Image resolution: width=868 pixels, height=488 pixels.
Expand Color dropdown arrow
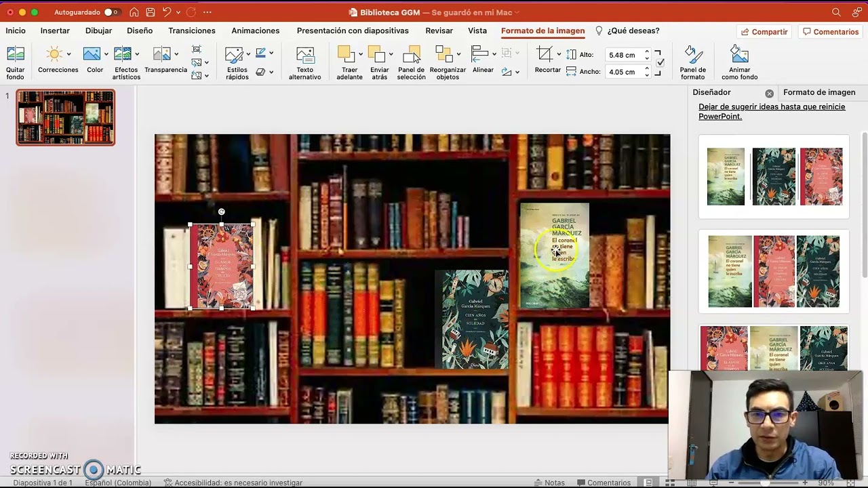pyautogui.click(x=106, y=54)
